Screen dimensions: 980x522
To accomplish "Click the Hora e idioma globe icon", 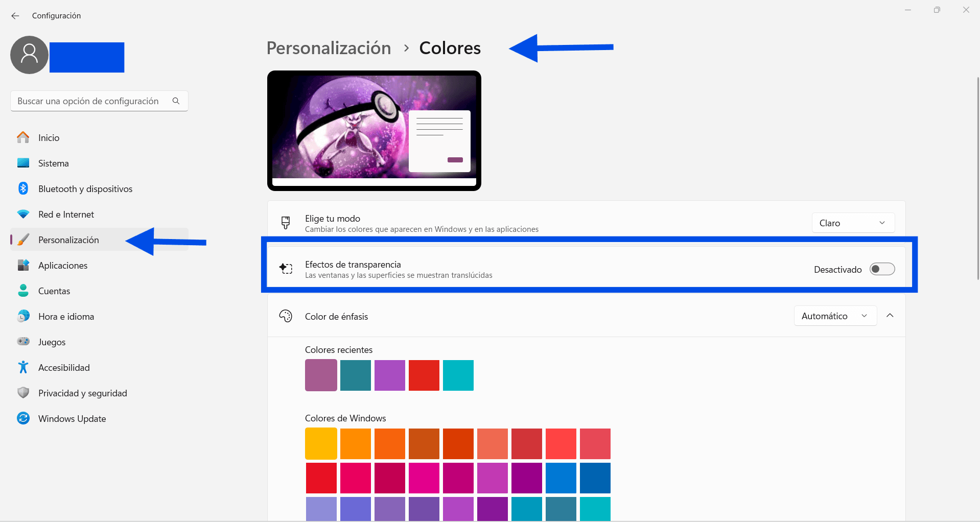I will pyautogui.click(x=23, y=316).
